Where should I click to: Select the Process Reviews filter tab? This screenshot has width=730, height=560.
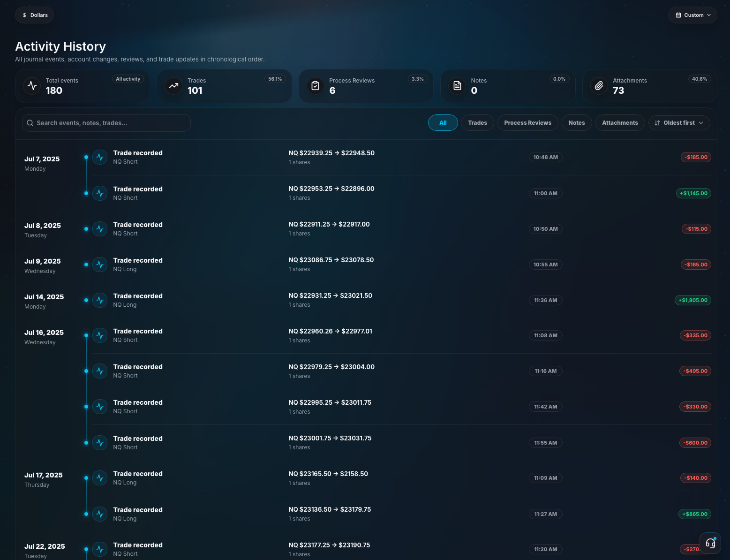click(527, 123)
